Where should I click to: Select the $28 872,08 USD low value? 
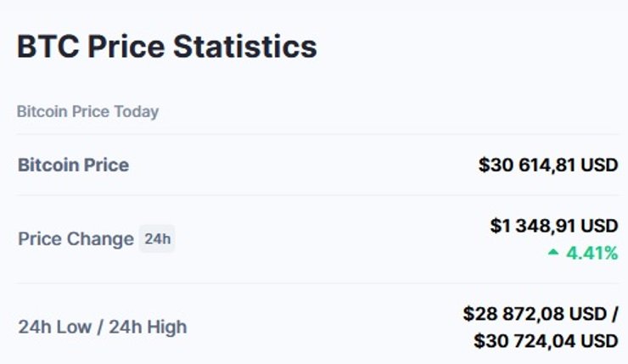point(534,314)
